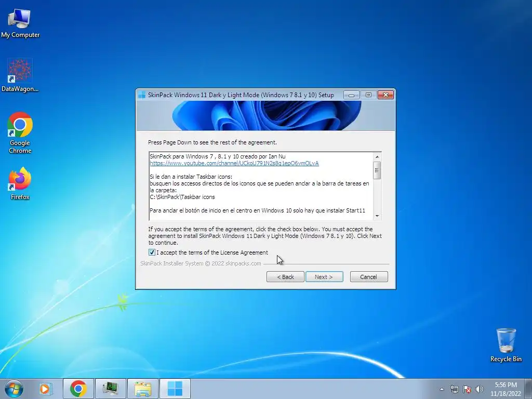Switch to Chrome in the taskbar

[78, 389]
